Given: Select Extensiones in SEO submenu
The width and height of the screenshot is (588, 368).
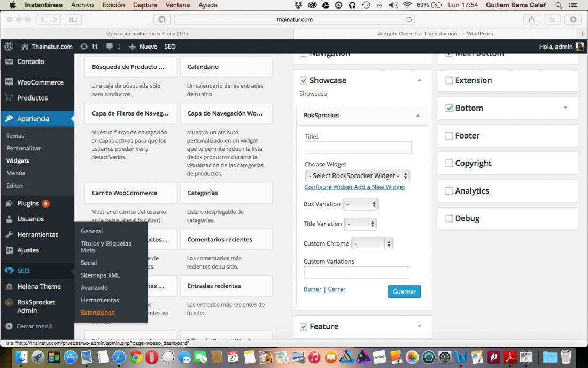Looking at the screenshot, I should 97,312.
